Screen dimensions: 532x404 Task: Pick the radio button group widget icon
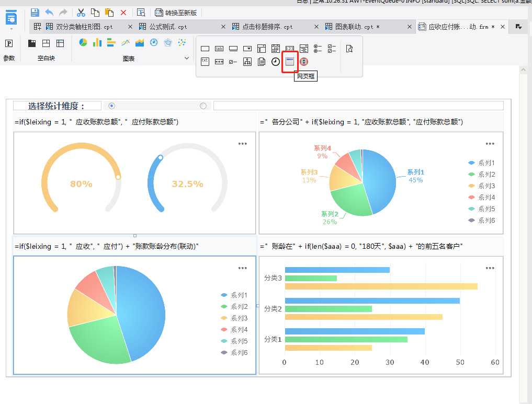tap(318, 49)
